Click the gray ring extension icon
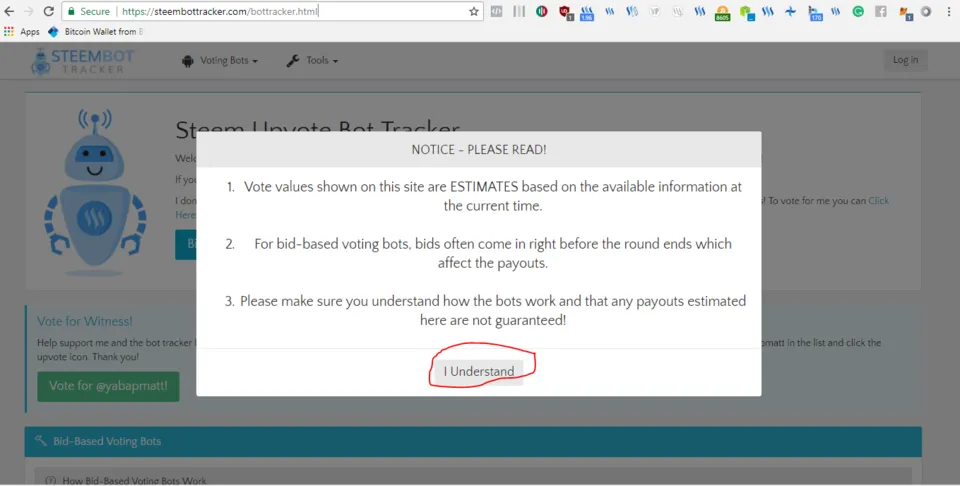Image resolution: width=960 pixels, height=486 pixels. pos(926,11)
